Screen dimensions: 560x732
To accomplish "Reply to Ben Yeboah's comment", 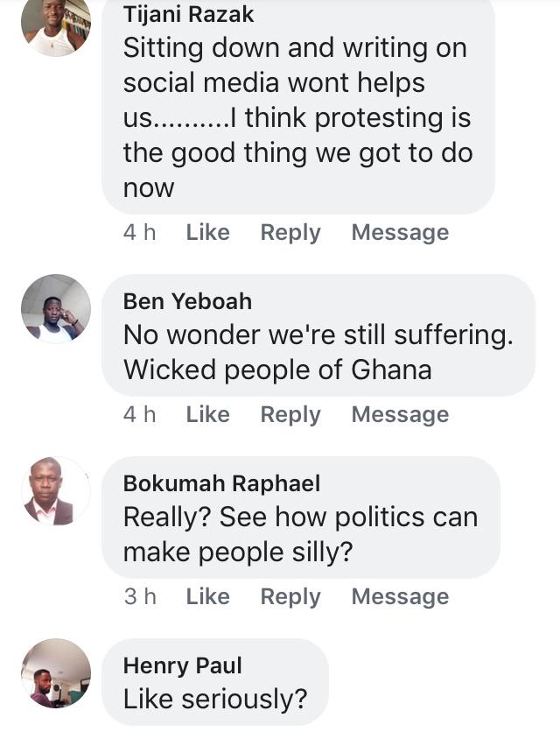I will tap(290, 414).
